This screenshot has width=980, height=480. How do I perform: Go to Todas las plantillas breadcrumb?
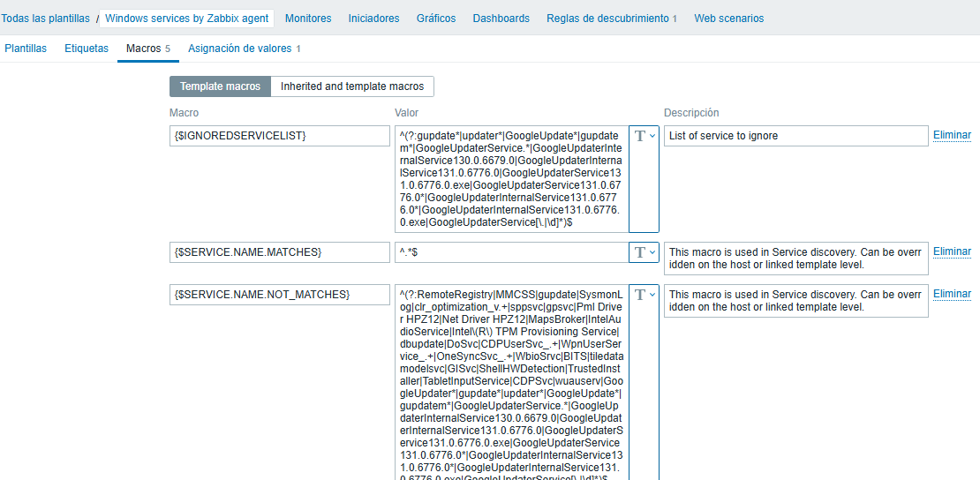45,19
